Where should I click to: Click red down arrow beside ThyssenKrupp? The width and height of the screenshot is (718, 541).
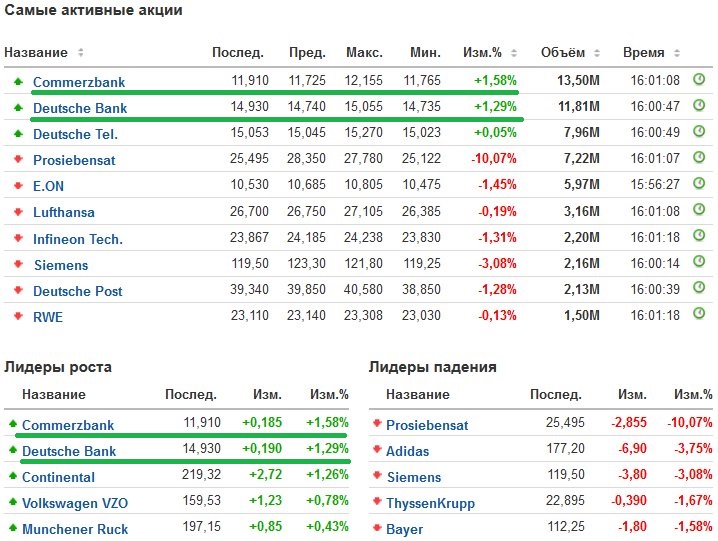click(377, 503)
